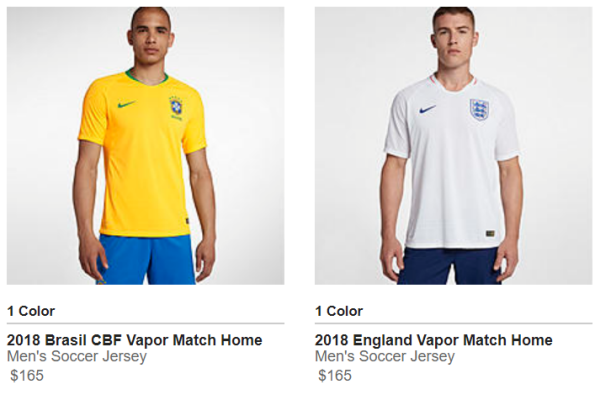Click the blue Nike swoosh on white jersey
The image size is (600, 395).
(427, 109)
